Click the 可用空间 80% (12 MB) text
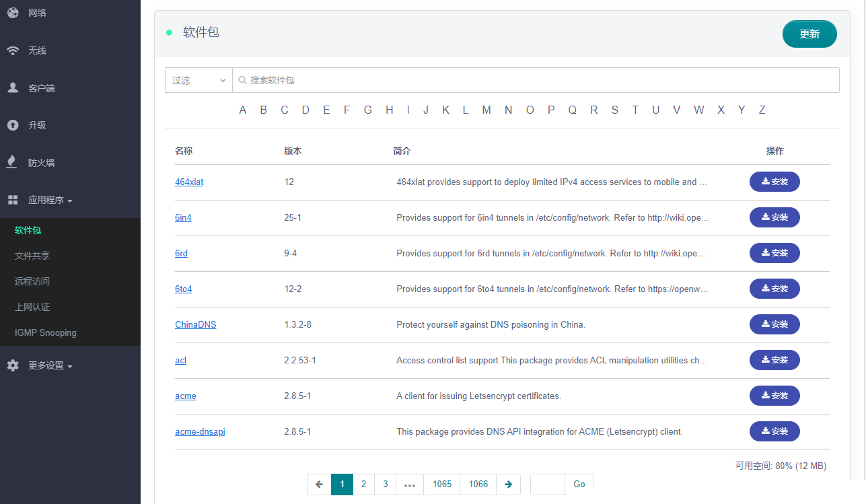Image resolution: width=866 pixels, height=504 pixels. point(781,466)
